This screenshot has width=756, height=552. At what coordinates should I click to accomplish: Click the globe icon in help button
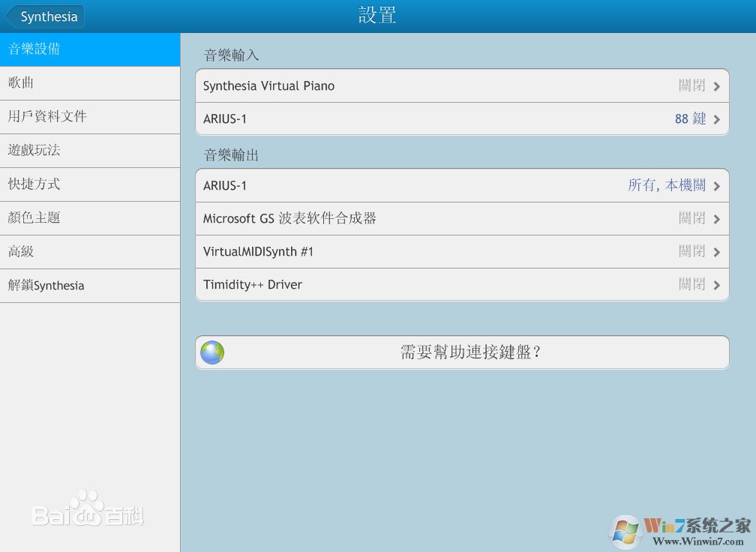(212, 352)
